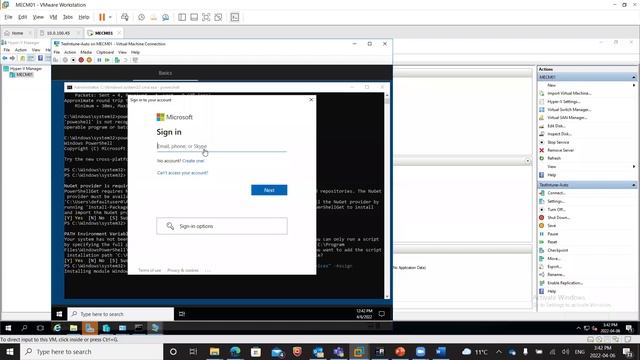
Task: Switch to the 10.0.100.45 tab
Action: click(x=58, y=33)
